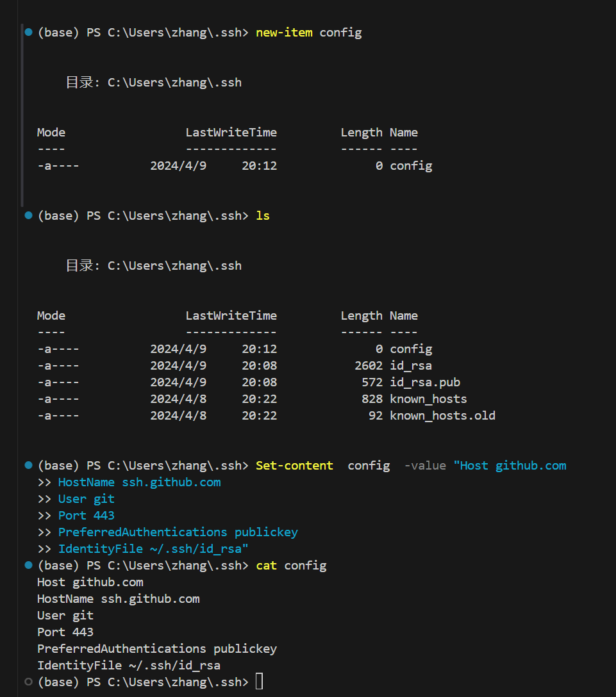616x697 pixels.
Task: Click the decoration next to cat config
Action: pyautogui.click(x=28, y=564)
